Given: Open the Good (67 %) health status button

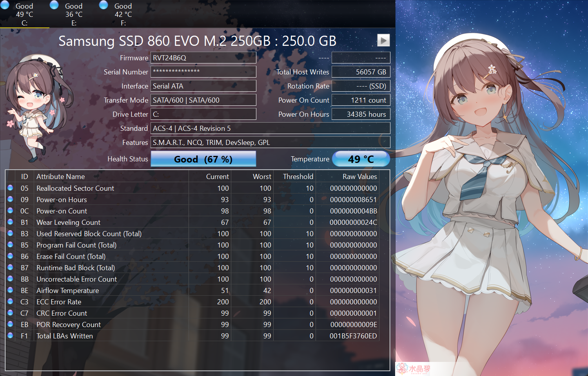Looking at the screenshot, I should [x=203, y=159].
